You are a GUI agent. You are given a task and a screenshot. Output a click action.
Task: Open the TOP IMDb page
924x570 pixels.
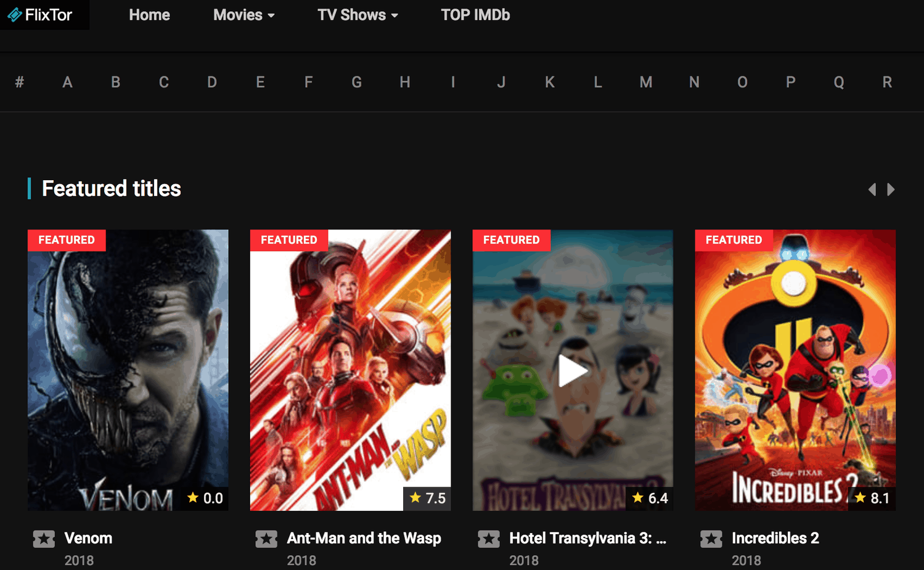[475, 15]
